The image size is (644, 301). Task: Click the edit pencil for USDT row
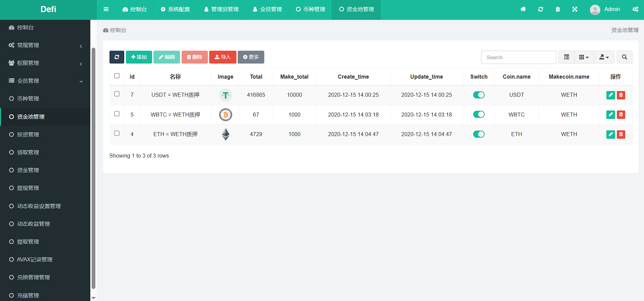pos(610,95)
